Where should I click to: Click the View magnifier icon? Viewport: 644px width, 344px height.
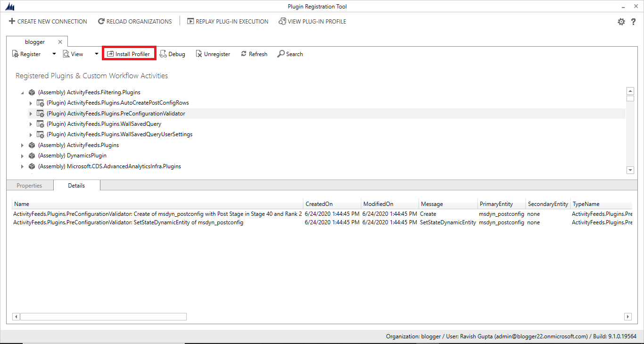[x=66, y=54]
